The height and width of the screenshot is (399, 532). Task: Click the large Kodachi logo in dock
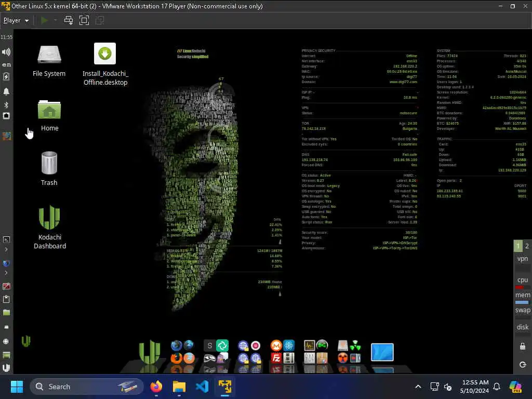point(149,352)
